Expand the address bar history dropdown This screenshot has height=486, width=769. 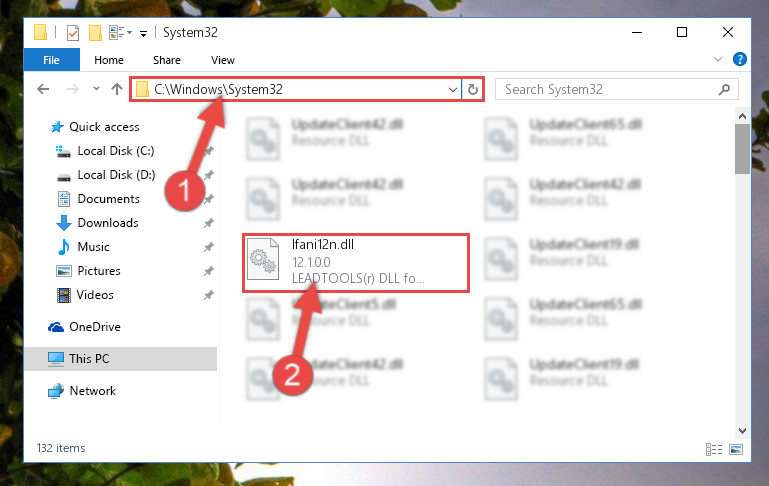coord(453,90)
